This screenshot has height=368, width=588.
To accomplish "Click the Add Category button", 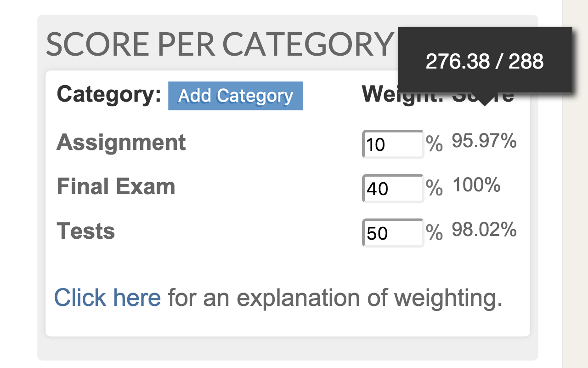I will pos(235,96).
